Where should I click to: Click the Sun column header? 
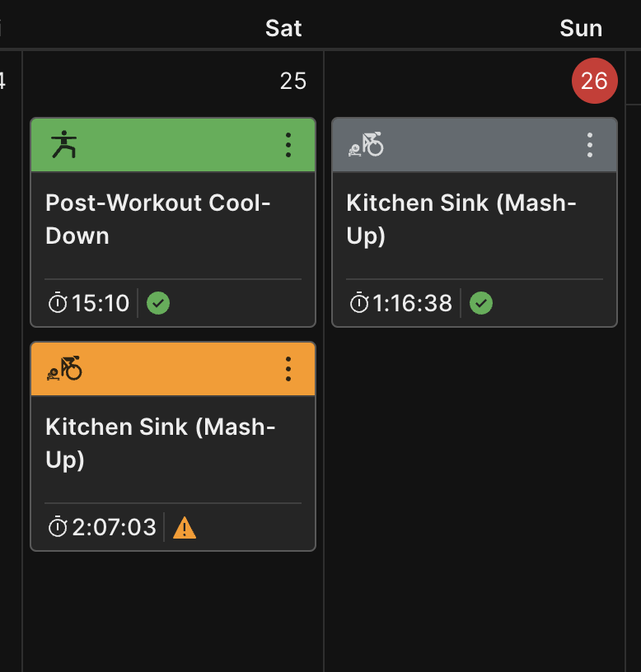[x=581, y=28]
